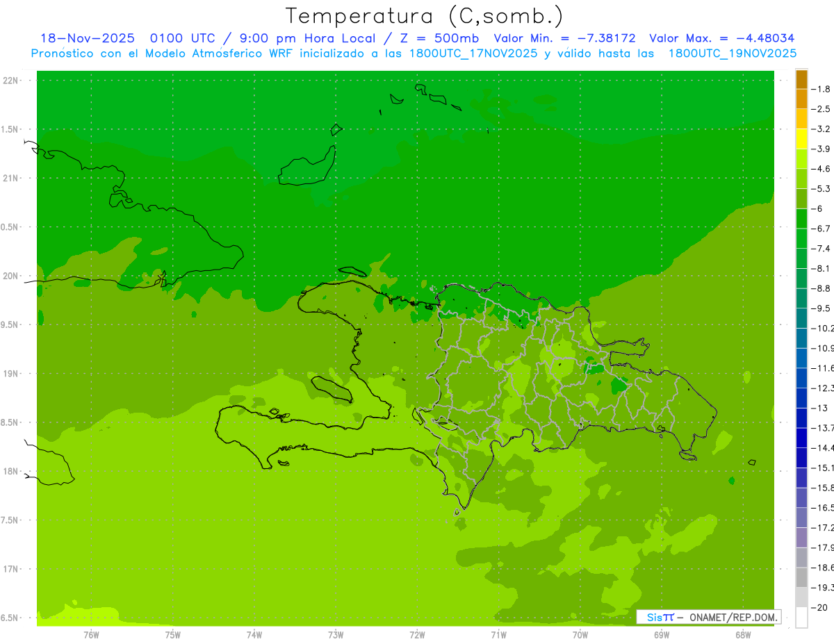The height and width of the screenshot is (644, 834).
Task: Click the color bar label "-13"
Action: [819, 408]
